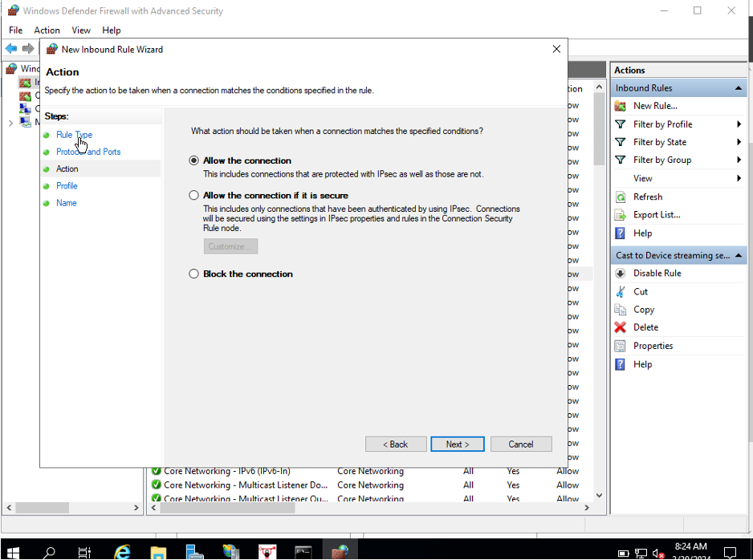Open Help icon under Inbound Rules section

[x=621, y=233]
